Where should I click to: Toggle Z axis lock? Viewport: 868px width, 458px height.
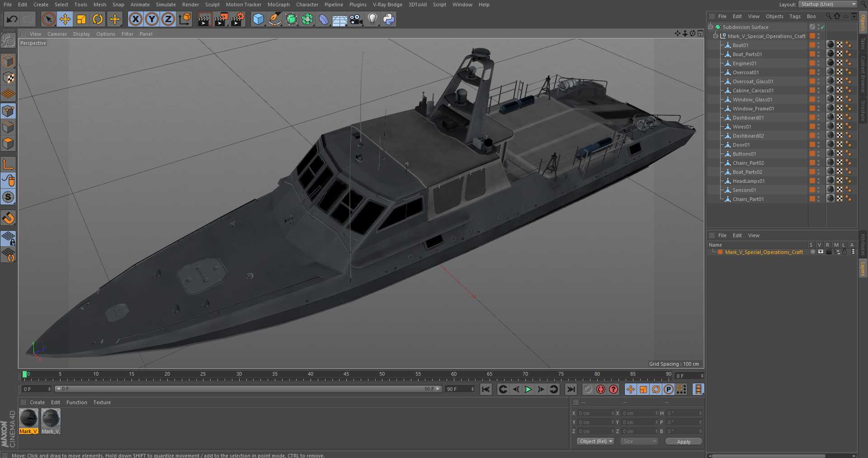pyautogui.click(x=168, y=19)
